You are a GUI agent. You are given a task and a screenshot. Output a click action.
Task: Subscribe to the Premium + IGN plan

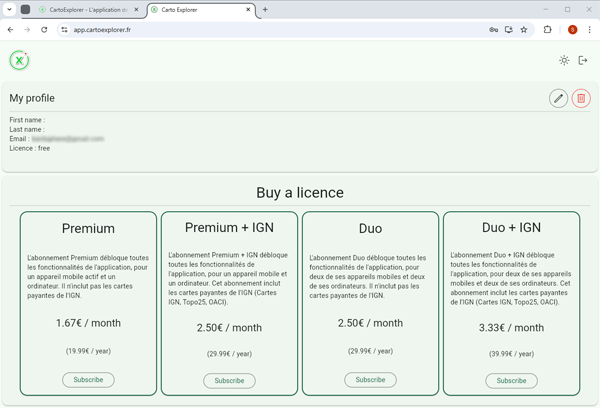point(229,381)
